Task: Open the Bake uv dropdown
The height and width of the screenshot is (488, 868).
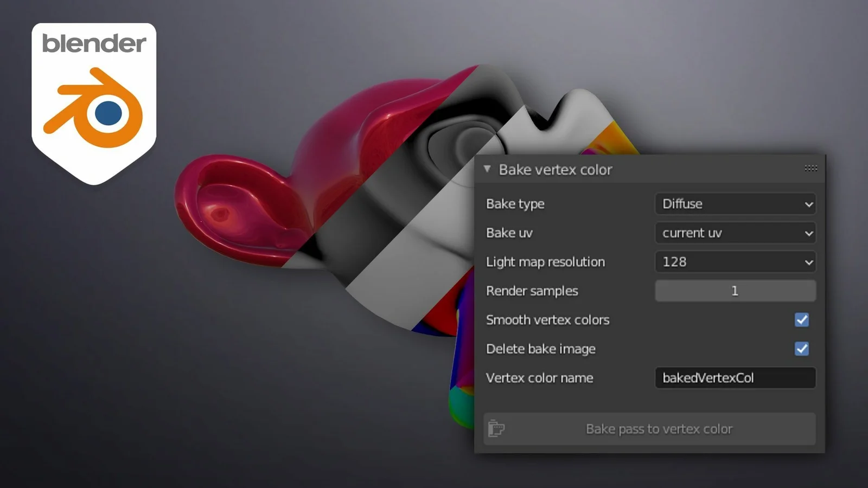Action: pyautogui.click(x=735, y=233)
